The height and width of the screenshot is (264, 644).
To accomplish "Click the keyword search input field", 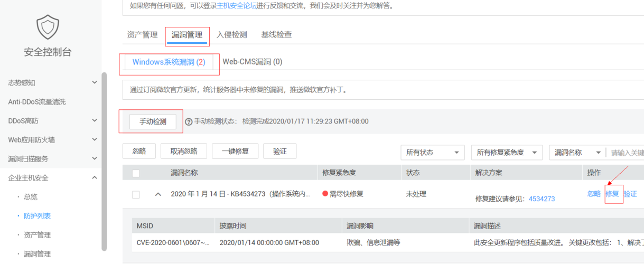I will tap(627, 152).
